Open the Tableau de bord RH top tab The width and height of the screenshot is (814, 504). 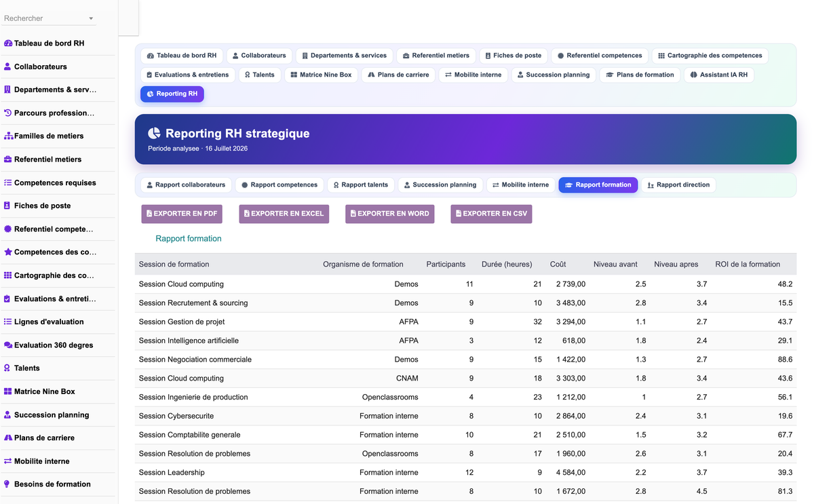click(x=182, y=56)
